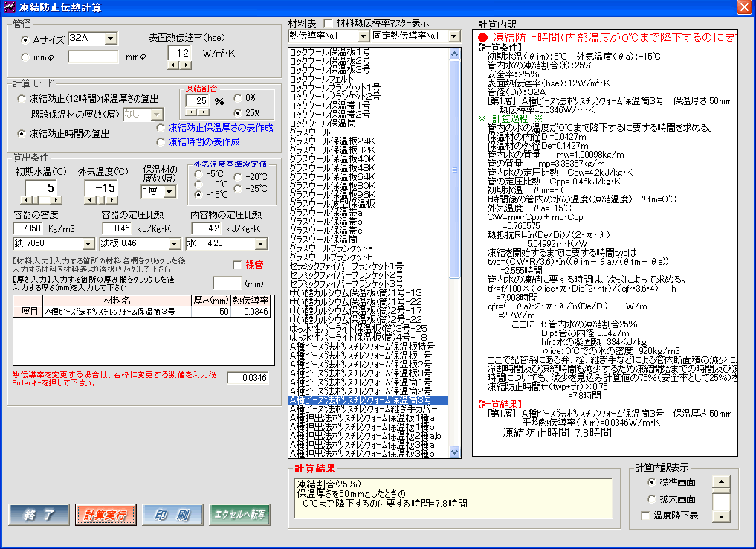This screenshot has height=549, width=756.
Task: Select 凍結防止保温厚さの表作成 option
Action: click(161, 128)
